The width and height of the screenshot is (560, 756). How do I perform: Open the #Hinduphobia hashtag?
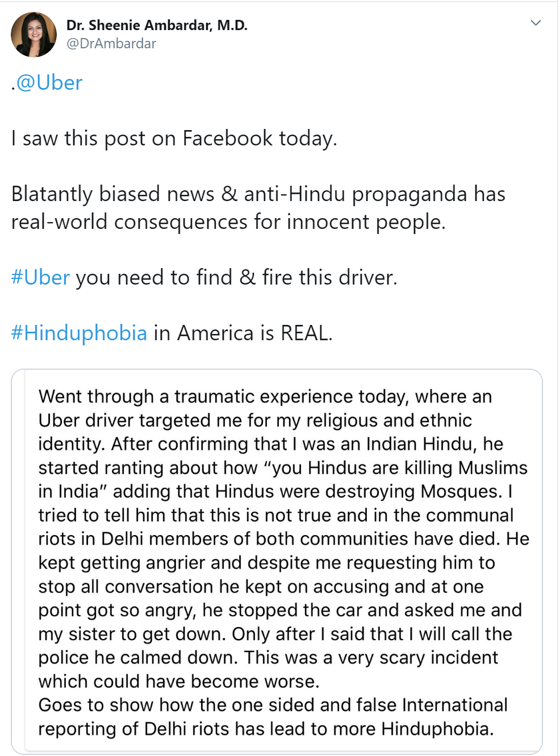pos(79,333)
